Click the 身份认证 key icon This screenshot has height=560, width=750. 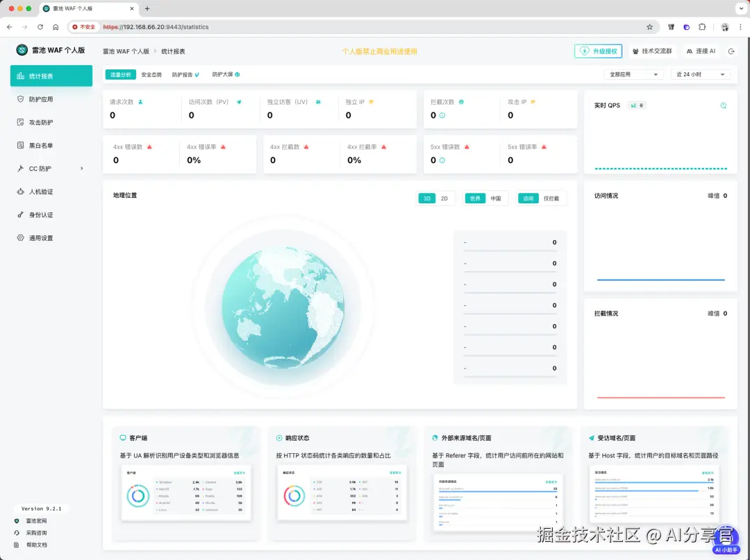(20, 214)
